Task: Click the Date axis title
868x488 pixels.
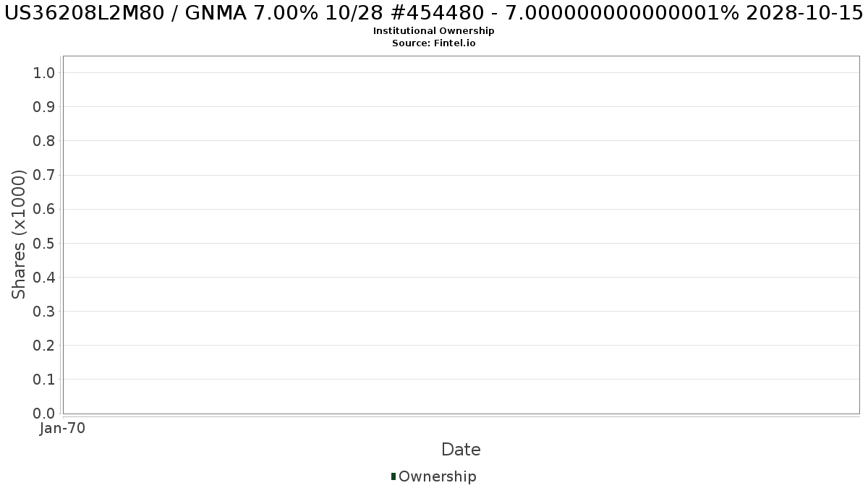Action: point(461,450)
